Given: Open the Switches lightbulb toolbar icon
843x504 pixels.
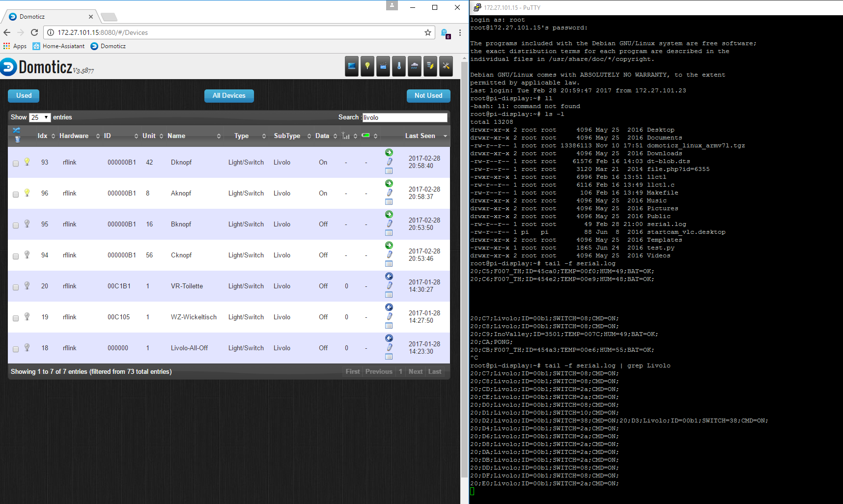Looking at the screenshot, I should pyautogui.click(x=367, y=66).
